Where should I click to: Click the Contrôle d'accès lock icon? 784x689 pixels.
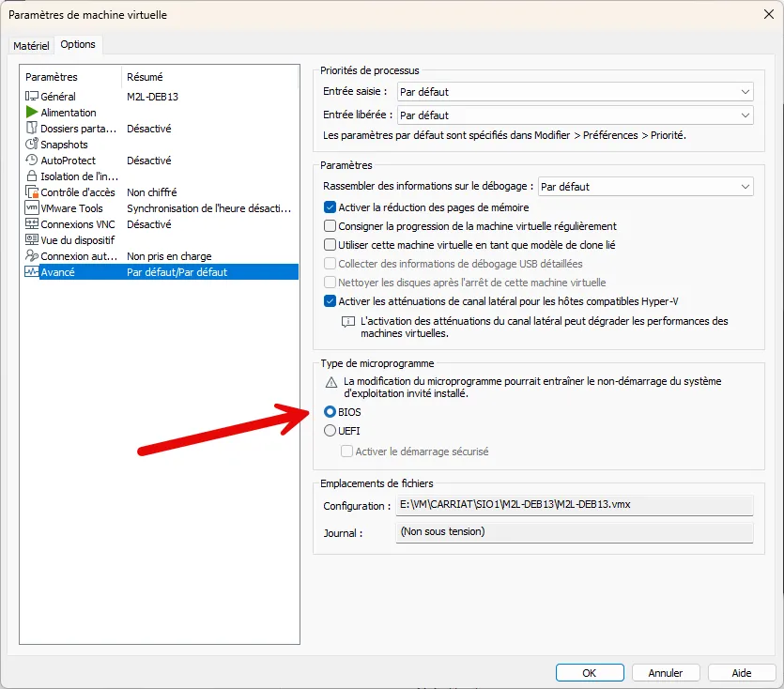tap(32, 192)
